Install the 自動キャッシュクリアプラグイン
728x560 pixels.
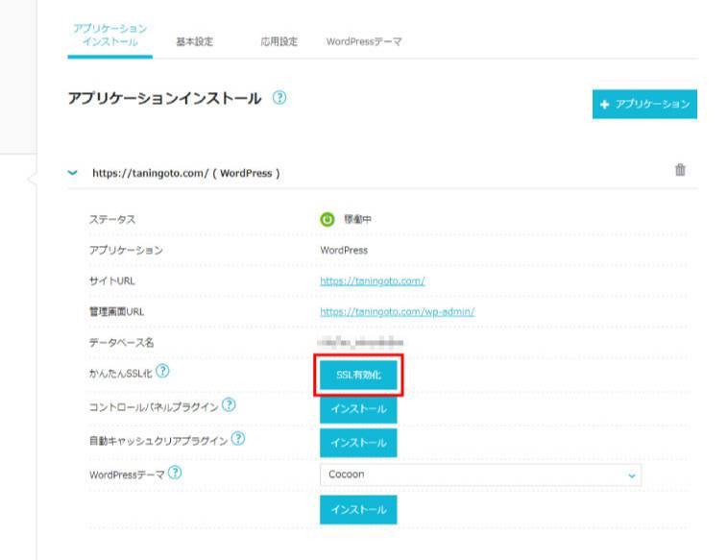tap(357, 443)
